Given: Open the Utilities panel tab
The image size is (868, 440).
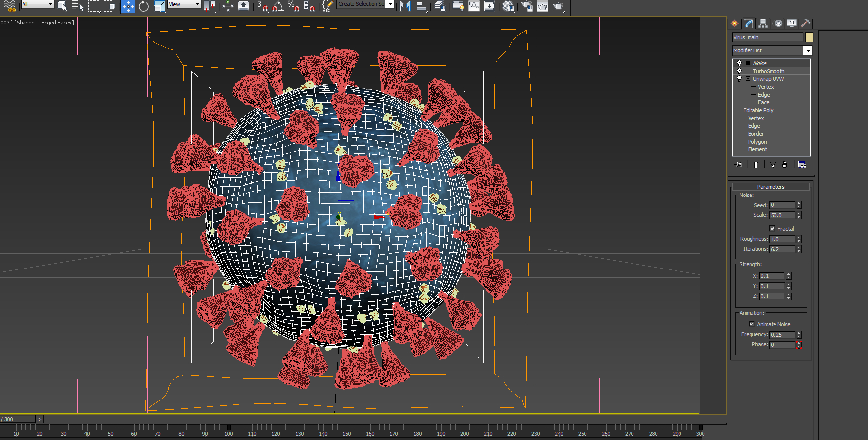Looking at the screenshot, I should pyautogui.click(x=805, y=24).
